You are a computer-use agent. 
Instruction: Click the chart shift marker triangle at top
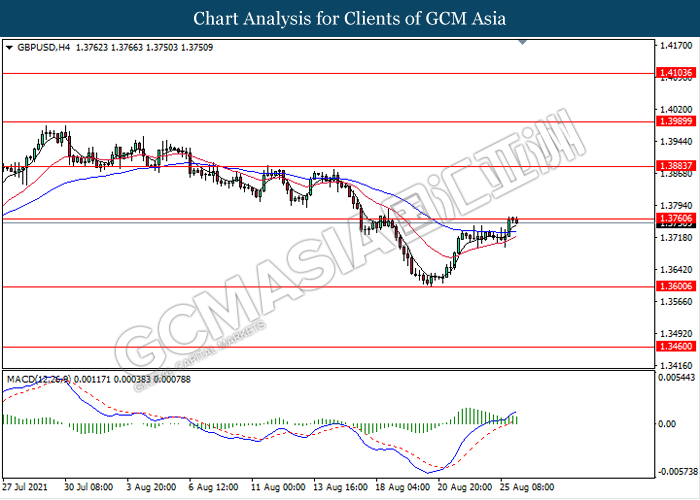[x=522, y=42]
